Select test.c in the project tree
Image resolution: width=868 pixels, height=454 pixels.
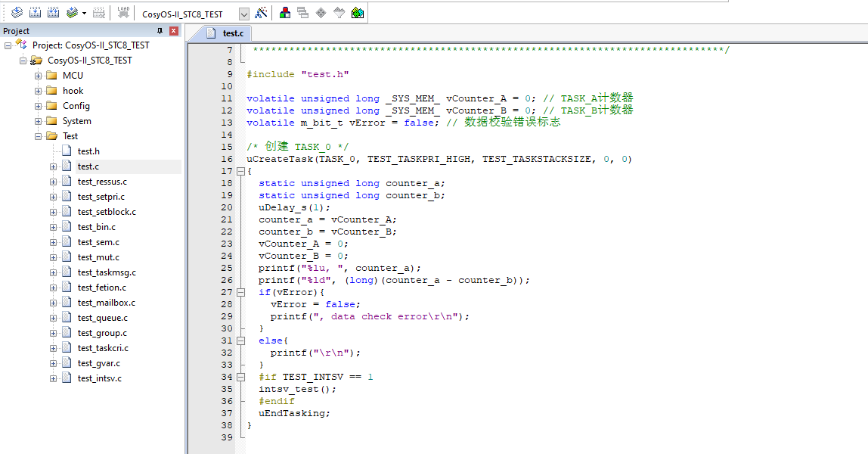tap(88, 166)
